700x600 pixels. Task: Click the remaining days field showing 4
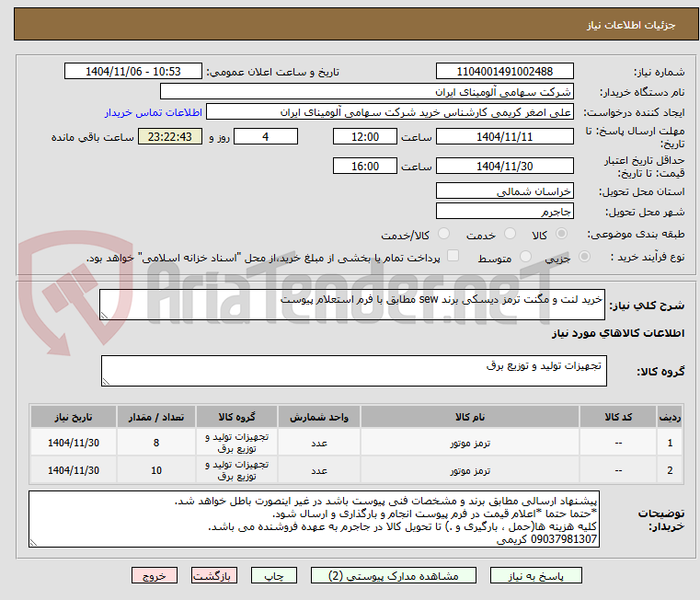pos(266,136)
